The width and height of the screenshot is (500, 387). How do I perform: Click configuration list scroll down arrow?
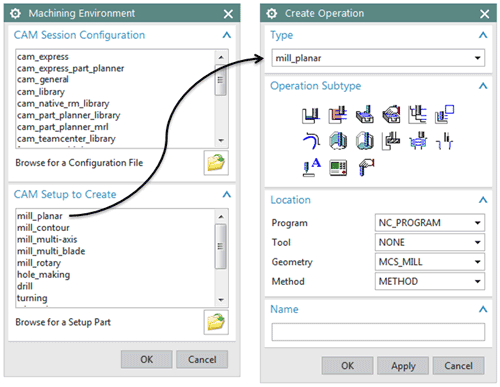point(221,140)
